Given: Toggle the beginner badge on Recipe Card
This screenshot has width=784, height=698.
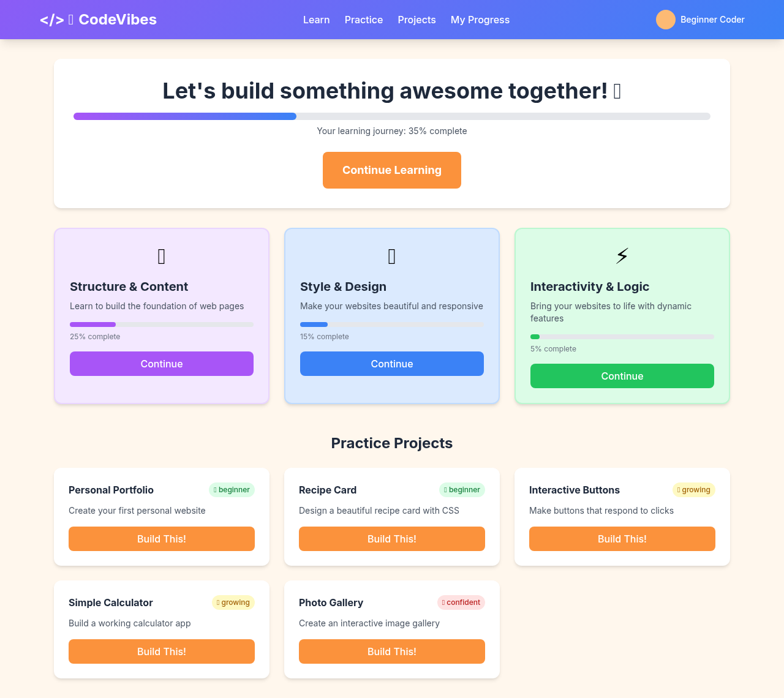Looking at the screenshot, I should [x=462, y=490].
